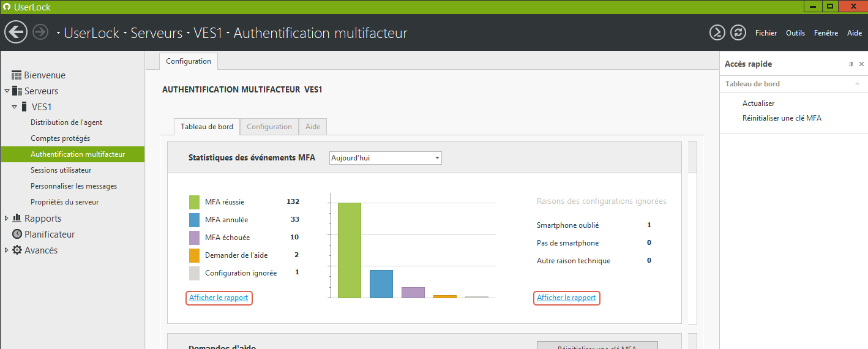Click Actualiser in quick access
This screenshot has width=868, height=349.
tap(758, 103)
